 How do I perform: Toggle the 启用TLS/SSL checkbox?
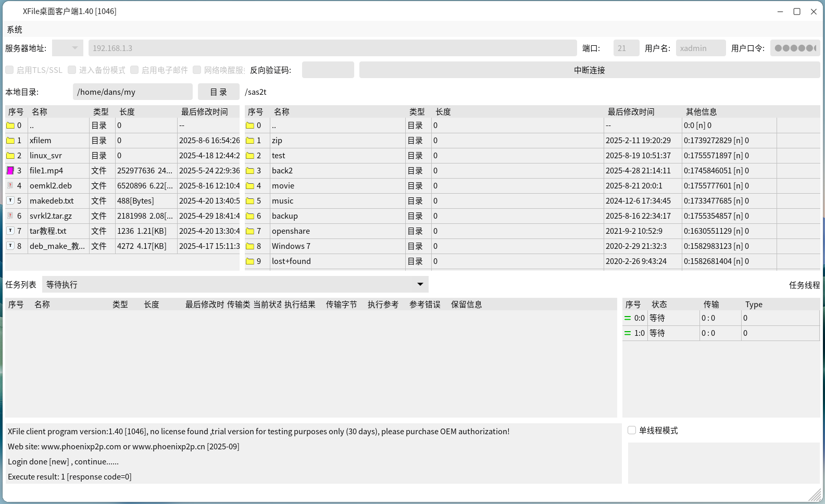(9, 70)
